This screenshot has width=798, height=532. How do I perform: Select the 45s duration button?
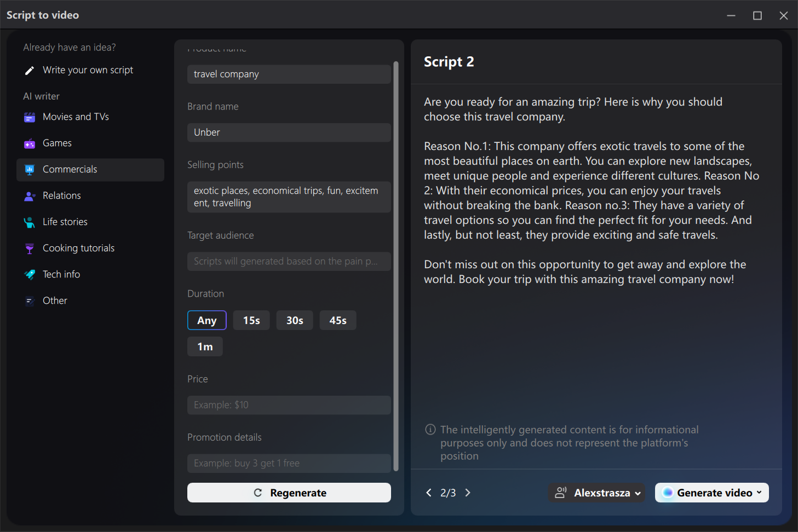tap(338, 320)
